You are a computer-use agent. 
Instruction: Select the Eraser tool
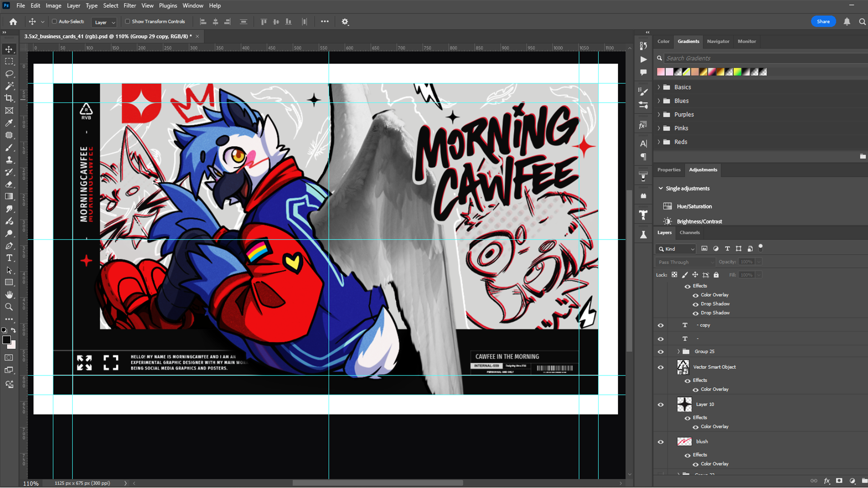point(9,184)
